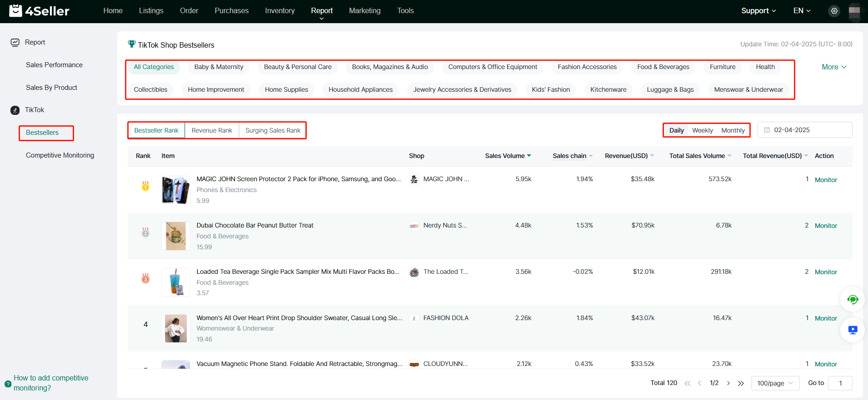
Task: Click the bronze rank 3 medal icon
Action: pyautogui.click(x=145, y=278)
